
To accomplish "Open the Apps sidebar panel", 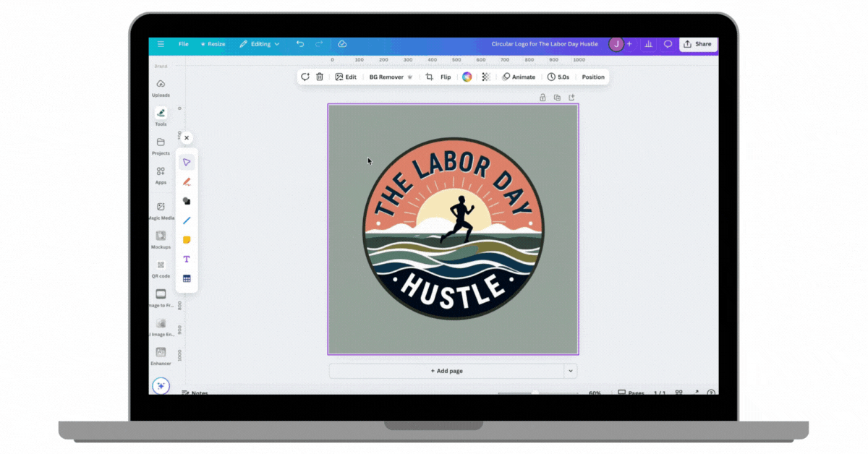I will [x=161, y=176].
